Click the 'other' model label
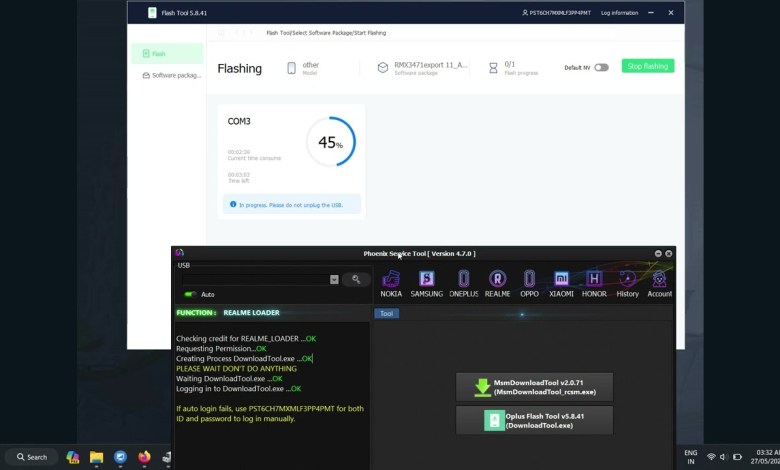Screen dimensions: 780x470 [x=310, y=65]
